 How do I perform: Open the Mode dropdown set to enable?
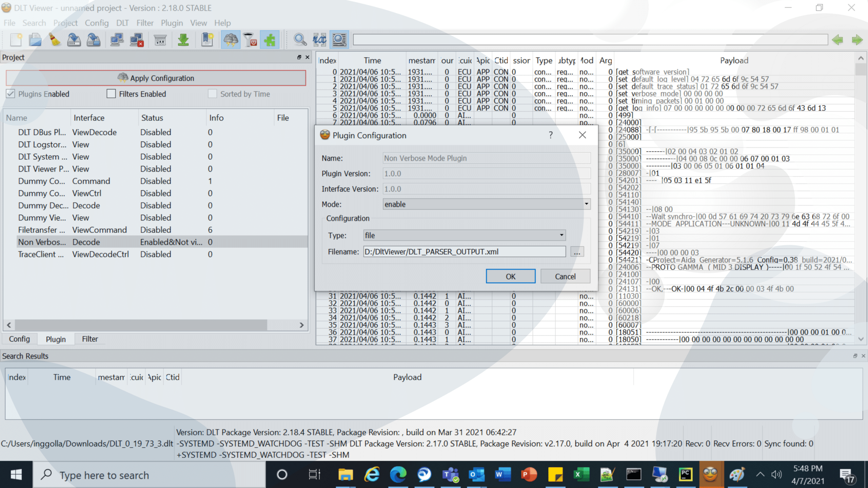pos(487,204)
